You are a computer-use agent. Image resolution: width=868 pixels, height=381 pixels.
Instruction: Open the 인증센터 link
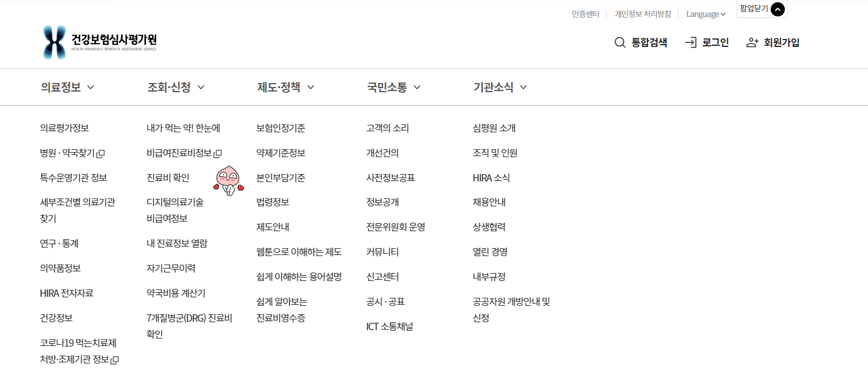click(x=586, y=14)
